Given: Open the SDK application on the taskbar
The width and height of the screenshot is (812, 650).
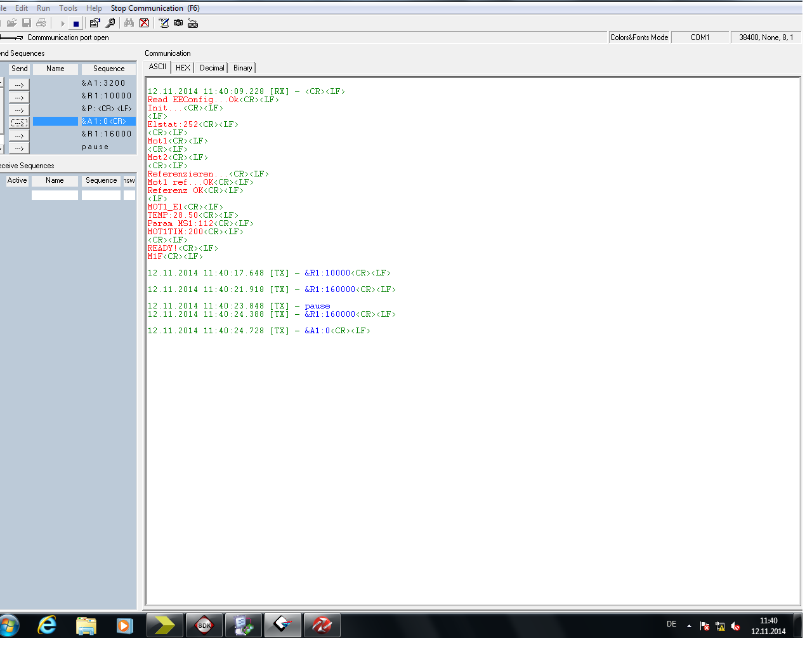Looking at the screenshot, I should pyautogui.click(x=204, y=625).
